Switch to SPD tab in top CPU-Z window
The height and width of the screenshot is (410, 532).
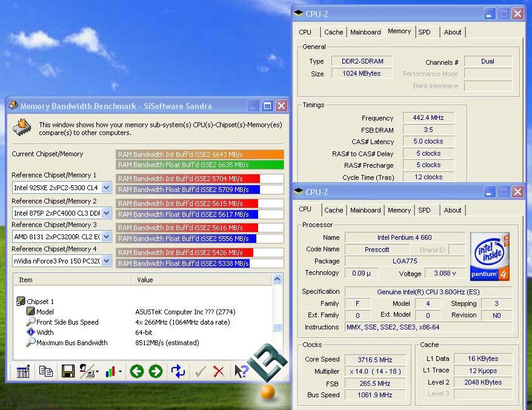(424, 32)
